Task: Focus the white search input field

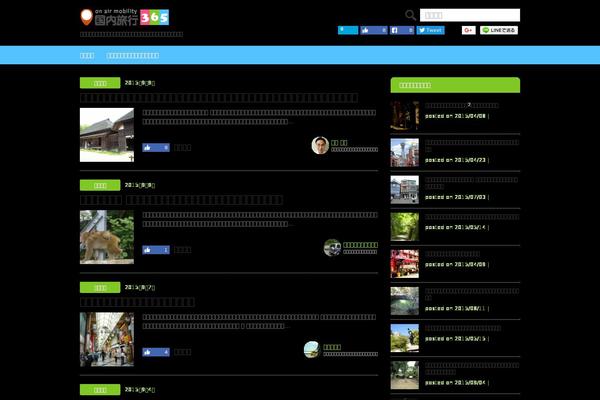Action: [x=470, y=15]
